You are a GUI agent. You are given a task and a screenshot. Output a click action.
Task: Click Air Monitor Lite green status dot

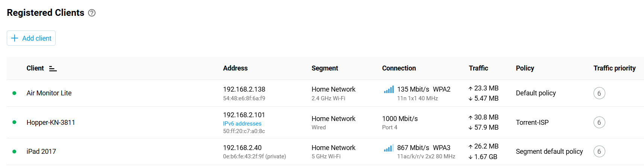click(14, 93)
